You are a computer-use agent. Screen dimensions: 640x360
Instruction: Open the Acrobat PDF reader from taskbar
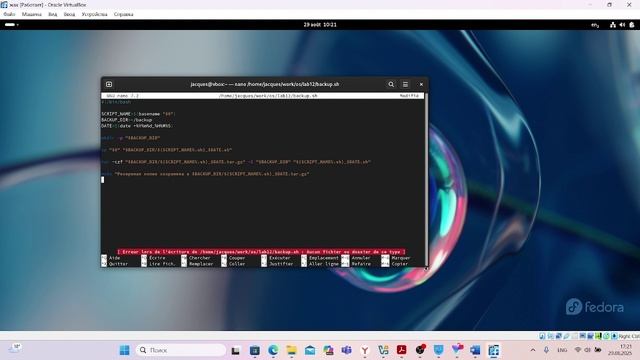[x=402, y=350]
